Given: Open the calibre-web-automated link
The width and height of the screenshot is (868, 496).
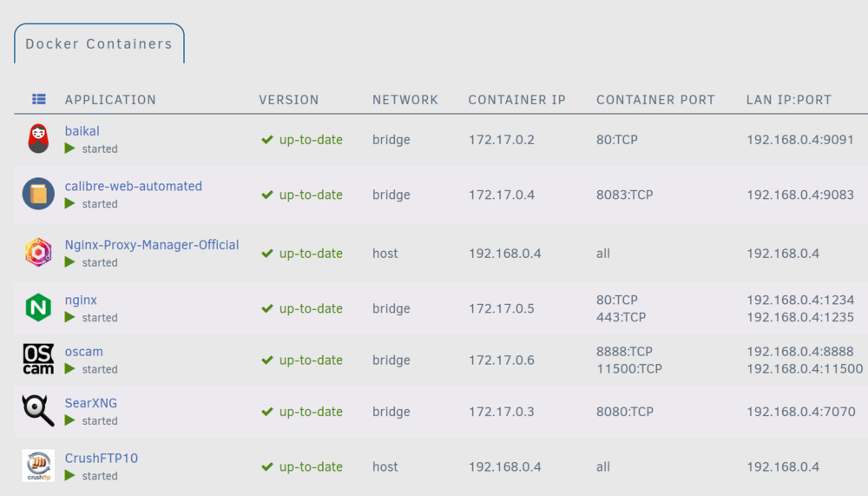Looking at the screenshot, I should (x=134, y=186).
